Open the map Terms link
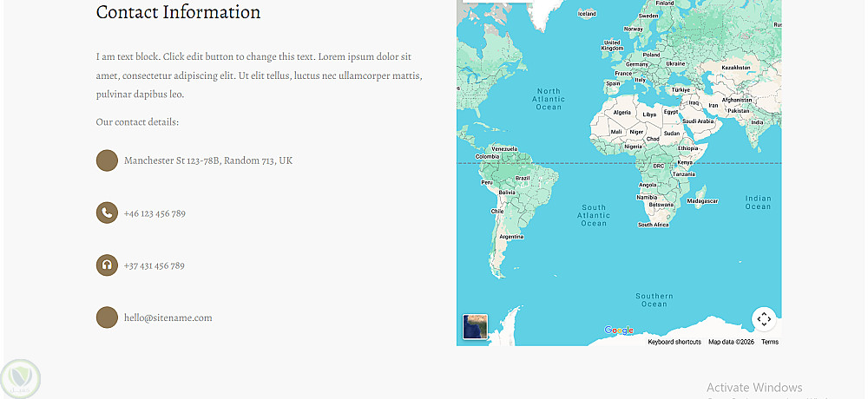This screenshot has height=399, width=868. click(769, 342)
